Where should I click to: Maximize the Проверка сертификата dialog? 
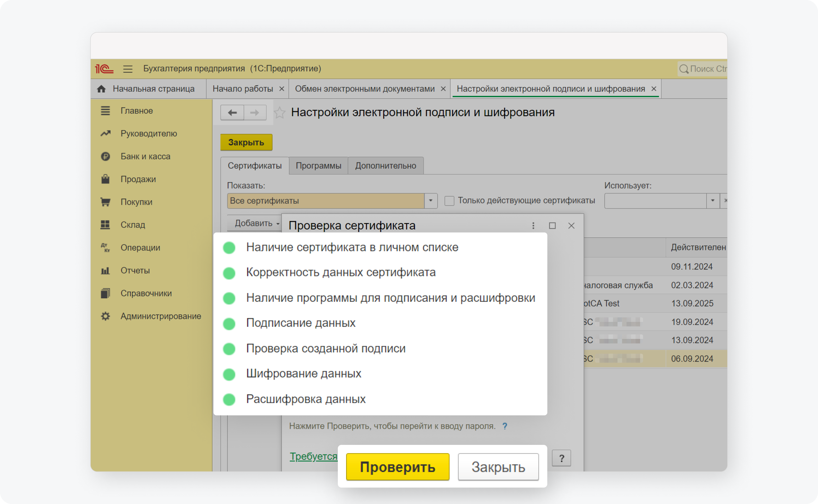click(x=552, y=226)
